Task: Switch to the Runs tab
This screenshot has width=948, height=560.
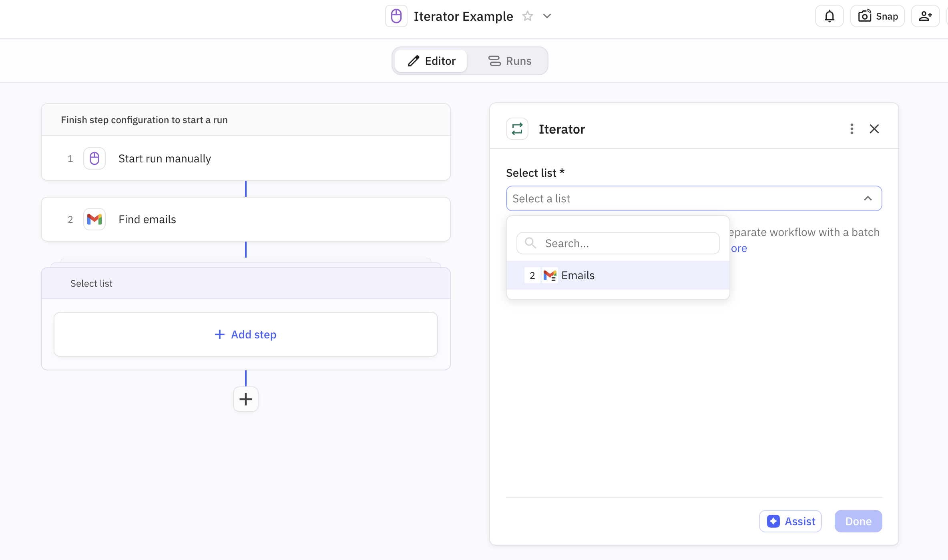Action: tap(510, 61)
